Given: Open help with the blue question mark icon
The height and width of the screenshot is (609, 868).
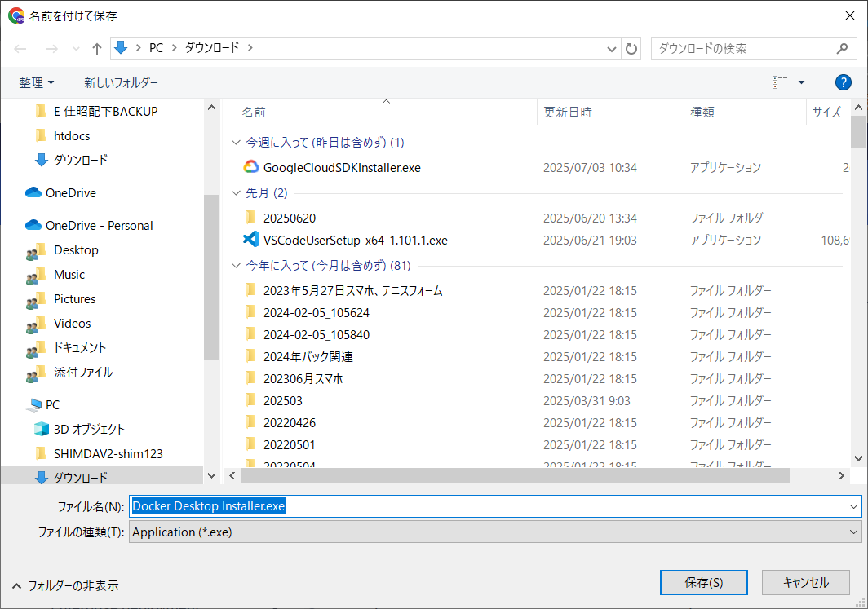Looking at the screenshot, I should (x=843, y=82).
